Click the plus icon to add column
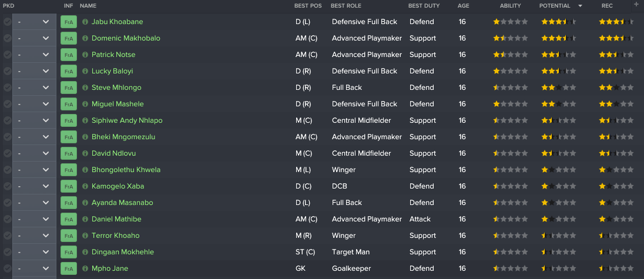 636,4
